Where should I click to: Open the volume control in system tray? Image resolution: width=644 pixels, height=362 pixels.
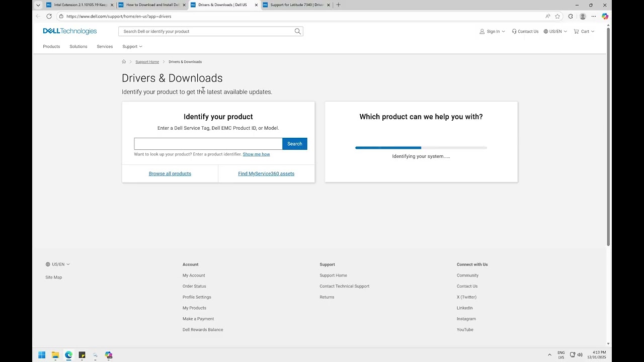(580, 355)
